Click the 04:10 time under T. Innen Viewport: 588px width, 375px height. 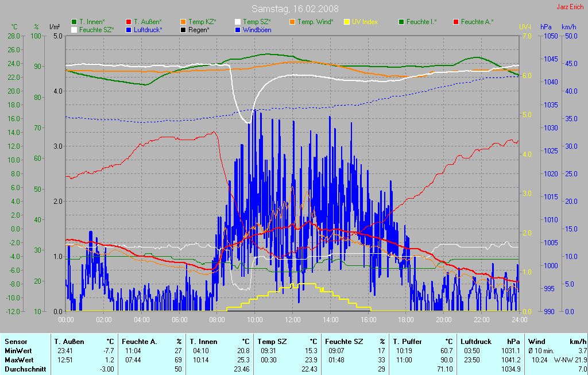[x=200, y=351]
